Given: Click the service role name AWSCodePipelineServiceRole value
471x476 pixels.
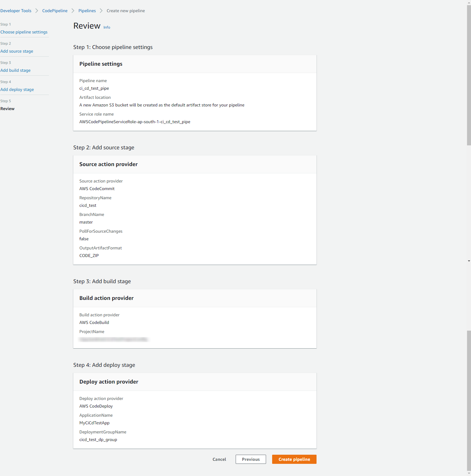Looking at the screenshot, I should point(135,122).
